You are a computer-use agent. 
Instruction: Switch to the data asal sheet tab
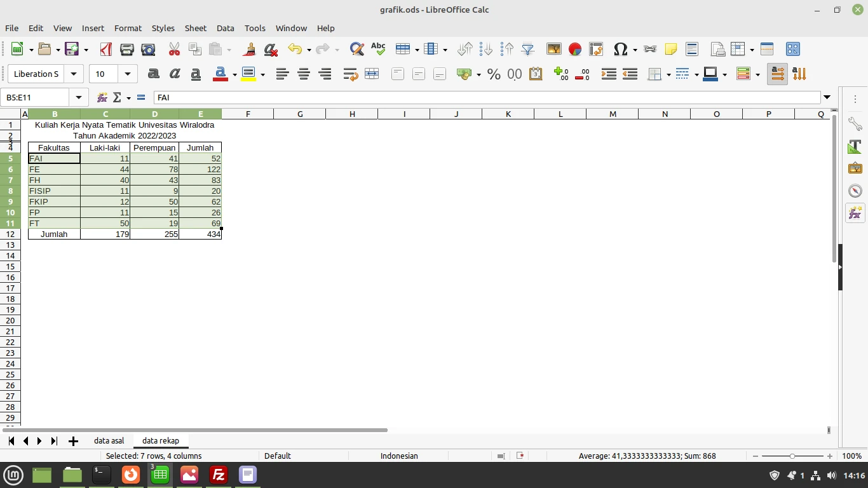click(x=109, y=440)
